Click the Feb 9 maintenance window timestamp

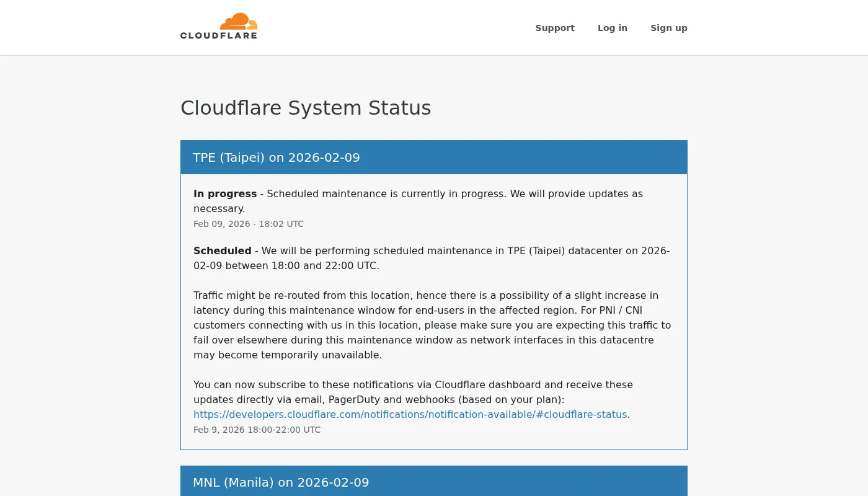(257, 430)
